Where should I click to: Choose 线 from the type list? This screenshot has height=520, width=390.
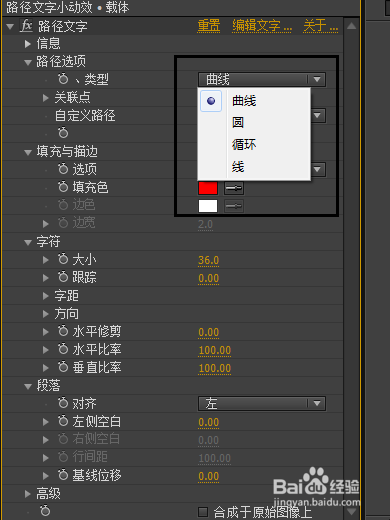click(238, 167)
